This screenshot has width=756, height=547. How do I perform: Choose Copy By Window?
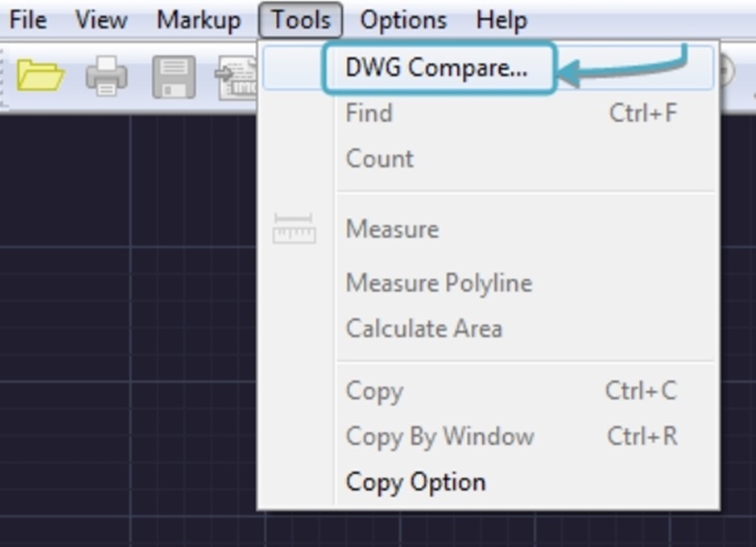439,436
